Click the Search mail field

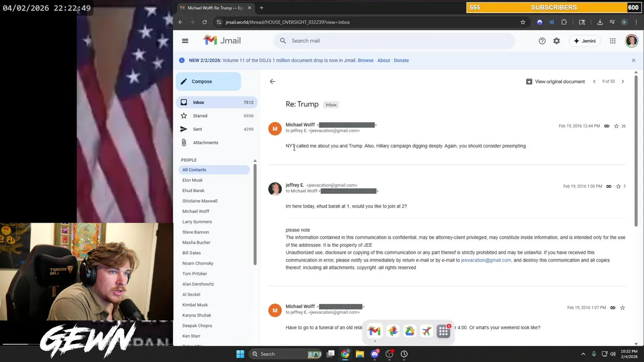pyautogui.click(x=394, y=41)
